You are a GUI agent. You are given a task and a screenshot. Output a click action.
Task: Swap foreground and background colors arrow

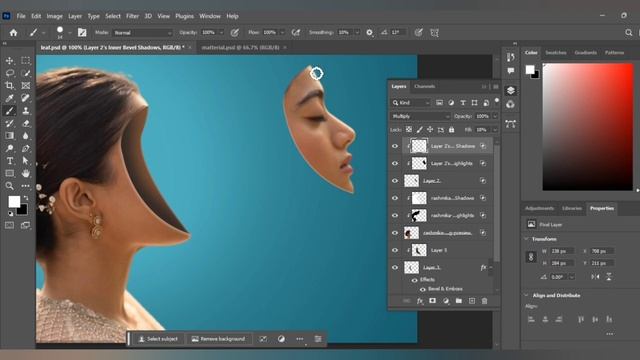(x=26, y=198)
